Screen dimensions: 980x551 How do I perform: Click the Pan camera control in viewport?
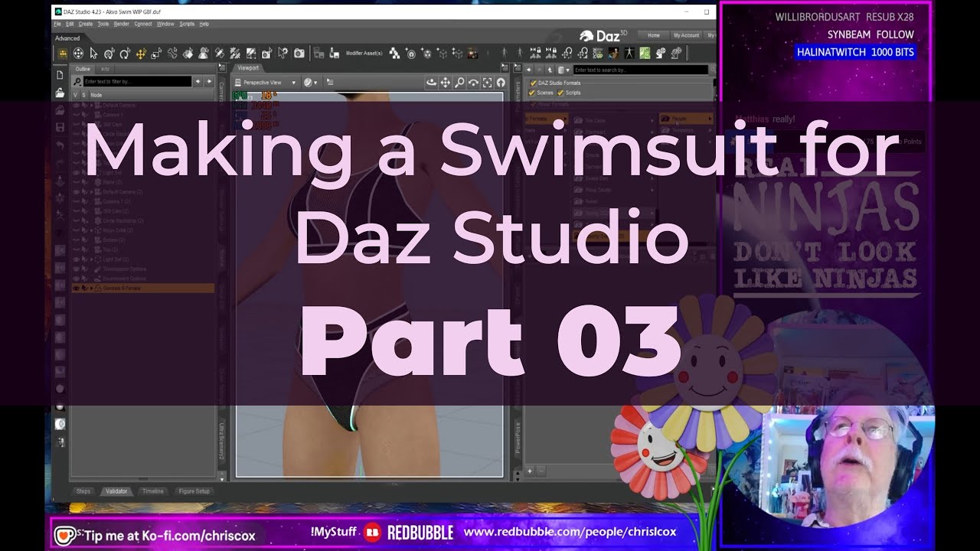tap(445, 82)
